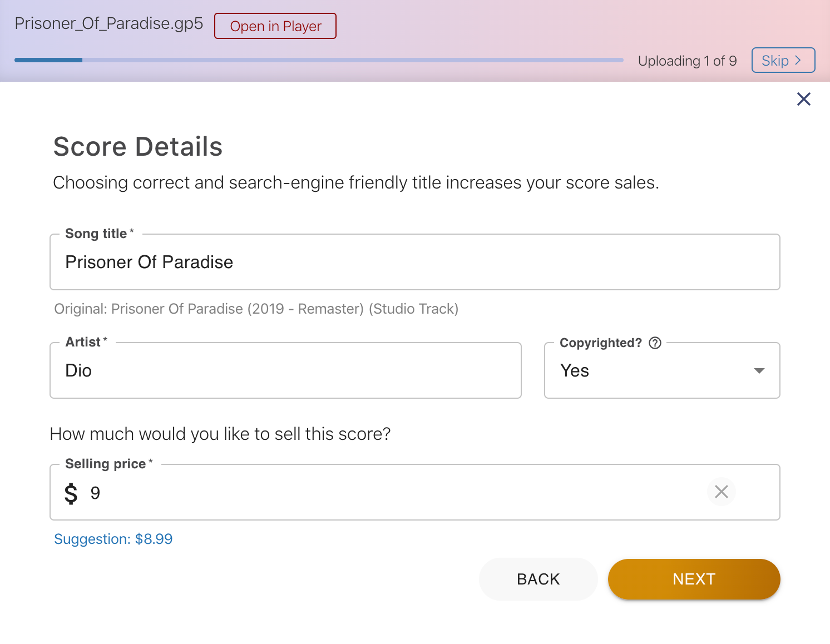The width and height of the screenshot is (830, 644).
Task: Open the Copyrighted dropdown
Action: coord(662,370)
